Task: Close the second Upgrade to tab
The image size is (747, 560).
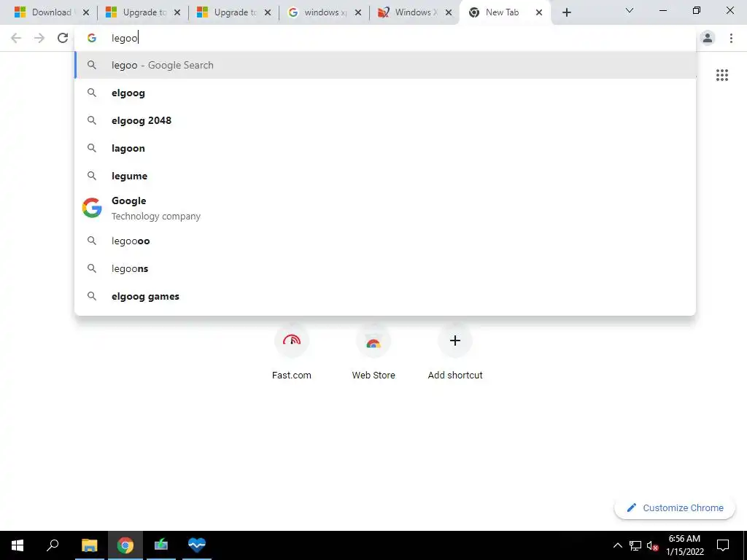Action: click(x=268, y=12)
